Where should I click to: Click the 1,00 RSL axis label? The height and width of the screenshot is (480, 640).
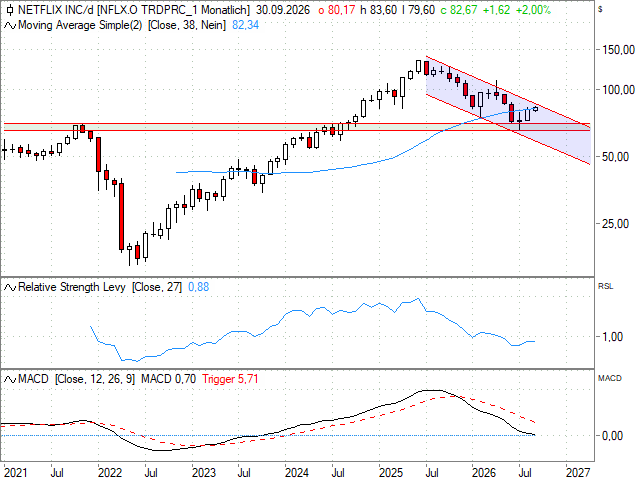pyautogui.click(x=612, y=337)
